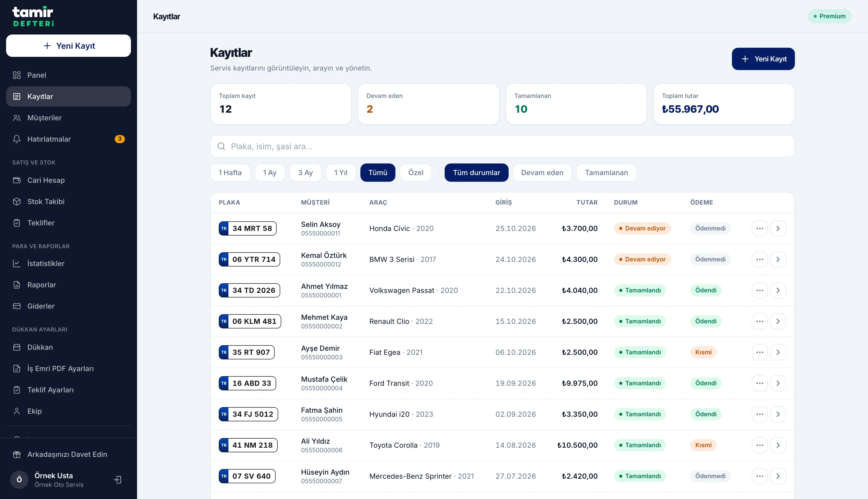
Task: Click the Ö avatar of Örnek Usta
Action: (19, 479)
